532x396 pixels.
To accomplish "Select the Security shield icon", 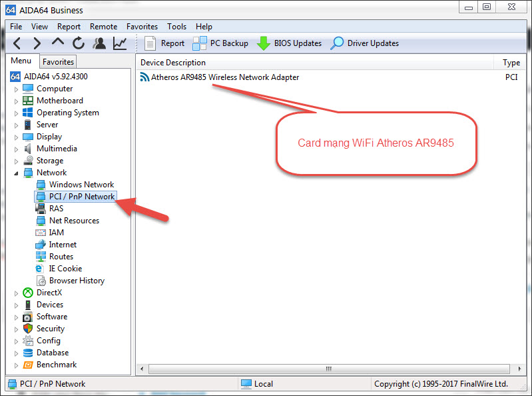I will click(x=28, y=329).
